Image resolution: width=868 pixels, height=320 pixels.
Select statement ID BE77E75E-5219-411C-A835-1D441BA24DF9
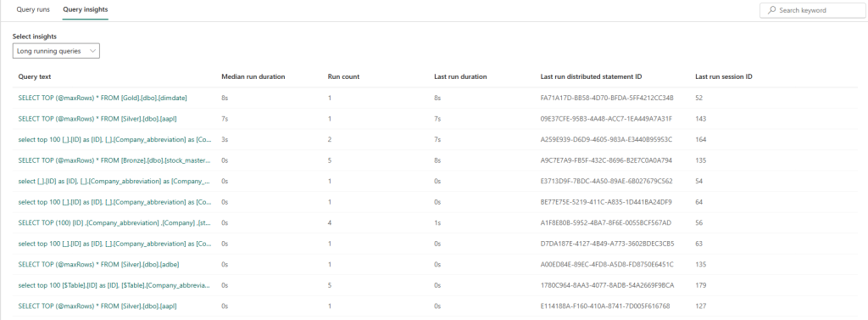[x=606, y=202]
